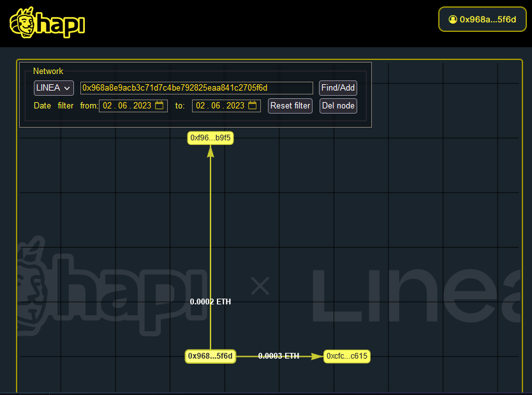Viewport: 532px width, 395px height.
Task: Click the Del node button
Action: point(338,106)
